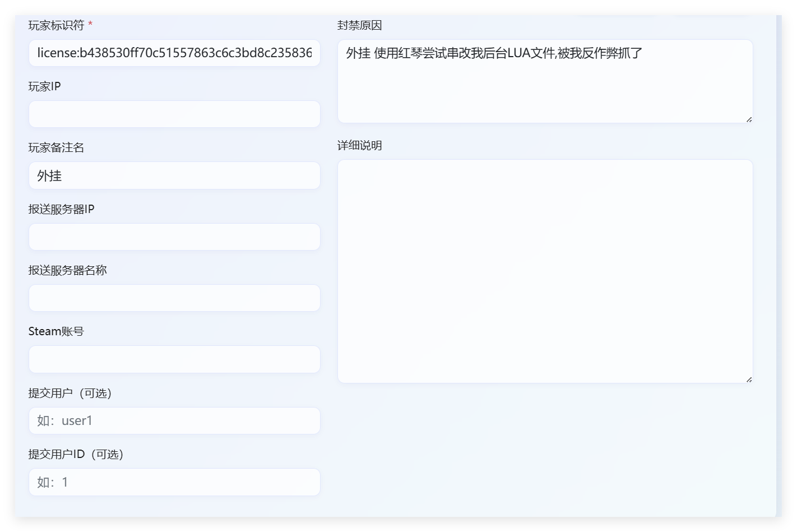
Task: Click the 报送服务器名称 label
Action: [x=67, y=270]
